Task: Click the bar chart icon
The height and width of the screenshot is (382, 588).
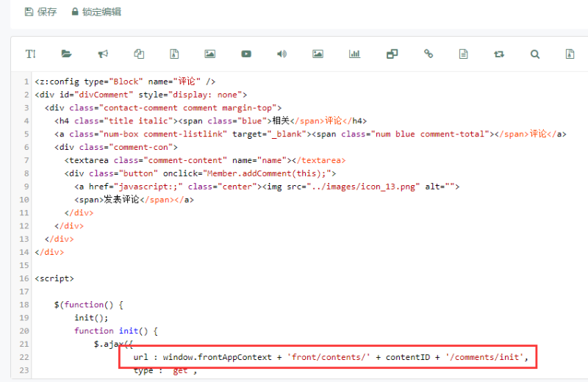Action: [x=354, y=54]
